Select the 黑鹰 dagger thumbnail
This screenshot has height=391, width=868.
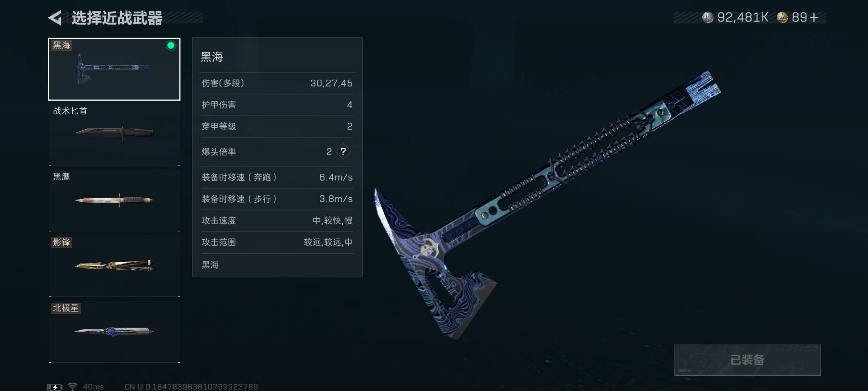point(114,199)
